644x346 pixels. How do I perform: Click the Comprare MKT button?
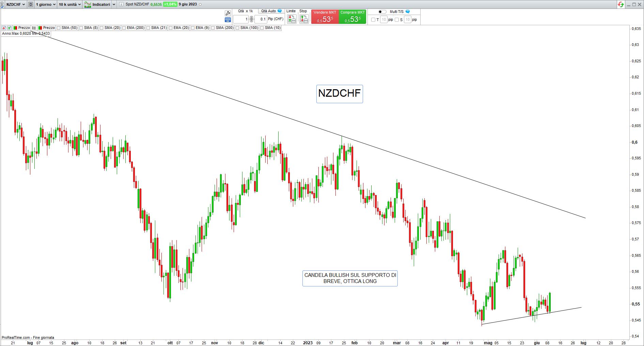[352, 17]
